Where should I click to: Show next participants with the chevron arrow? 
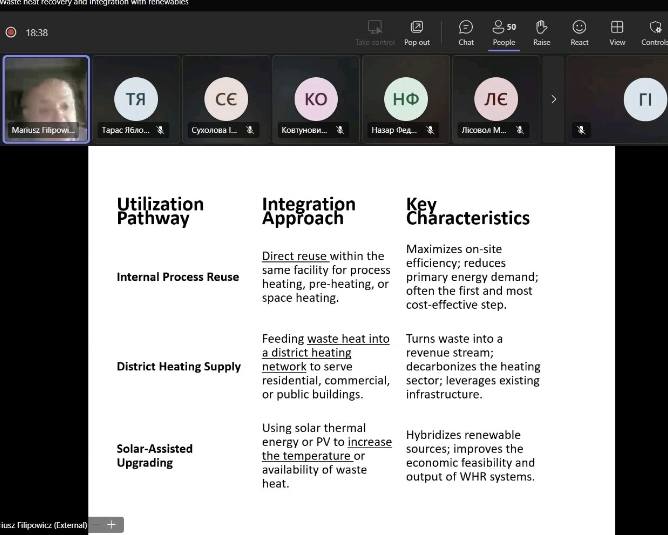tap(554, 99)
